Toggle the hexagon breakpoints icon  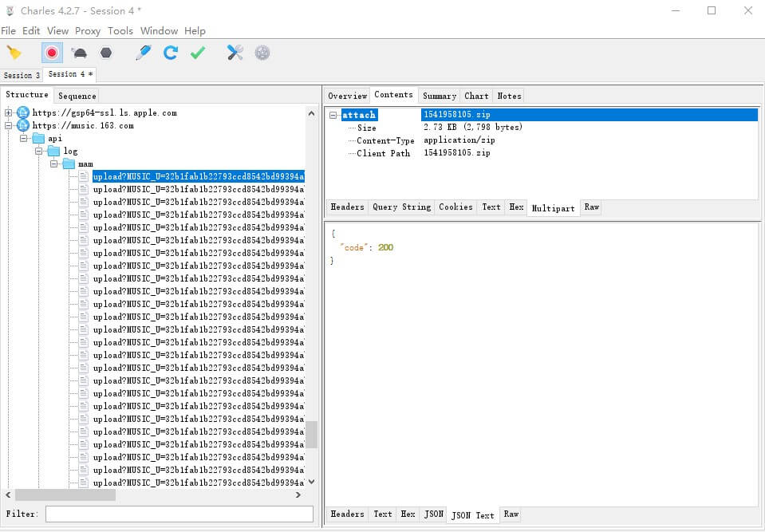(106, 53)
